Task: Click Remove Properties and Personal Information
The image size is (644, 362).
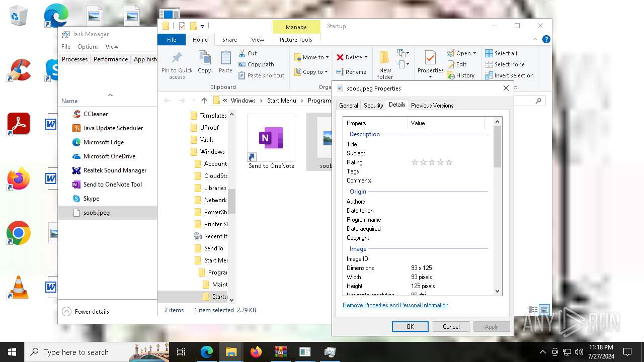Action: pyautogui.click(x=395, y=305)
